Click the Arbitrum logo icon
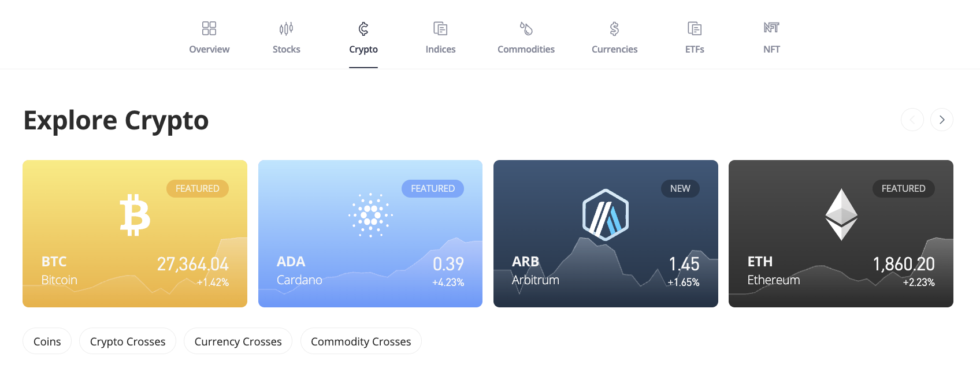The height and width of the screenshot is (379, 980). coord(606,215)
